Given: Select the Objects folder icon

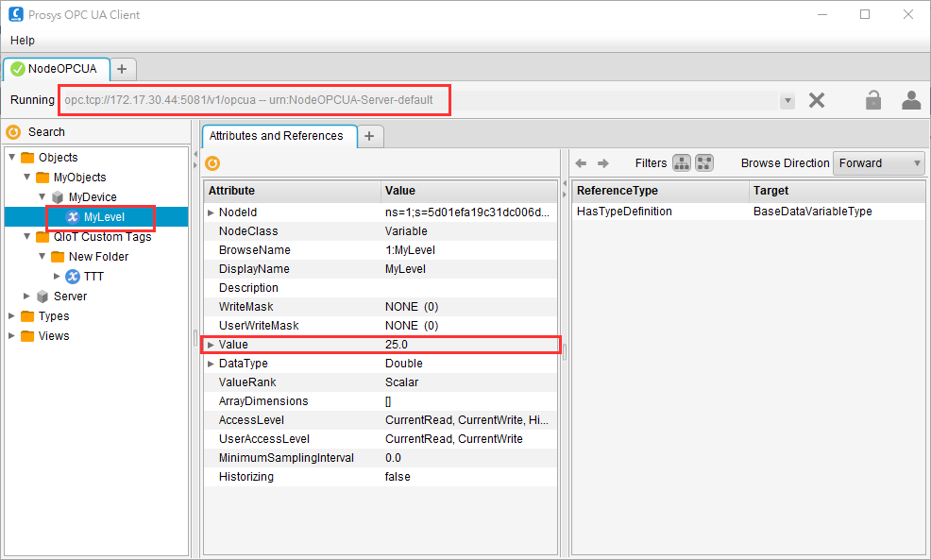Looking at the screenshot, I should point(28,158).
